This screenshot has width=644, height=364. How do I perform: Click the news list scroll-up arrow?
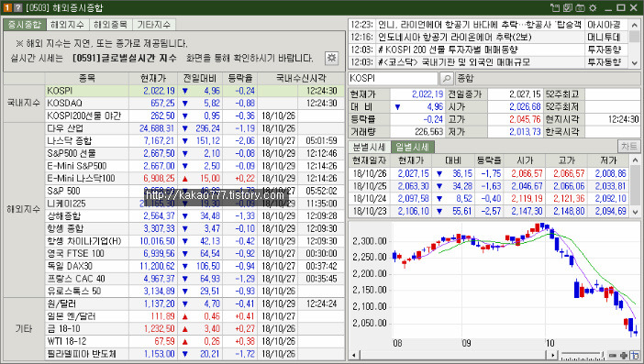click(x=635, y=25)
